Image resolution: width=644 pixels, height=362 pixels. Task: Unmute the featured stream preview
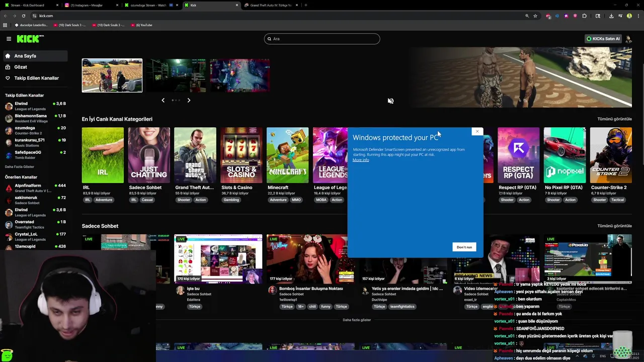[390, 101]
